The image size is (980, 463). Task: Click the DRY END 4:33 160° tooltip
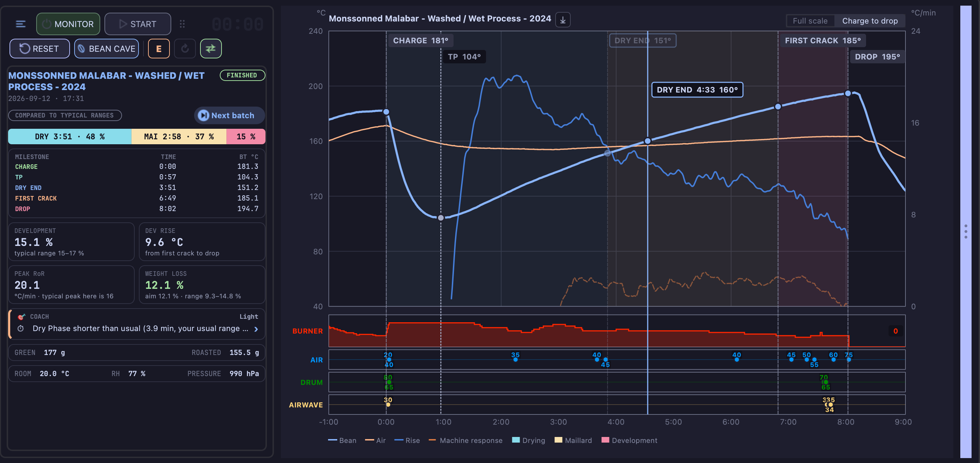[697, 90]
